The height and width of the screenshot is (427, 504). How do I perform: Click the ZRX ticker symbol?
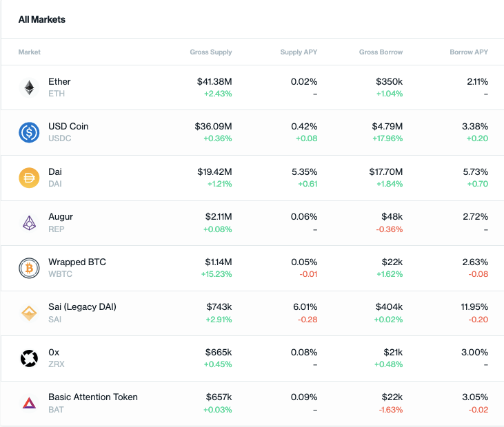tap(57, 364)
